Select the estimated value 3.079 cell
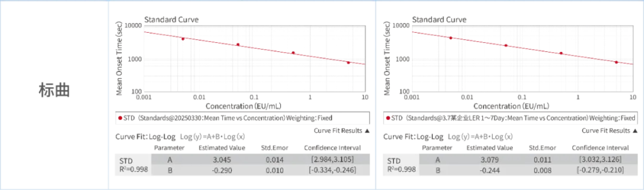644x190 pixels. tap(489, 160)
